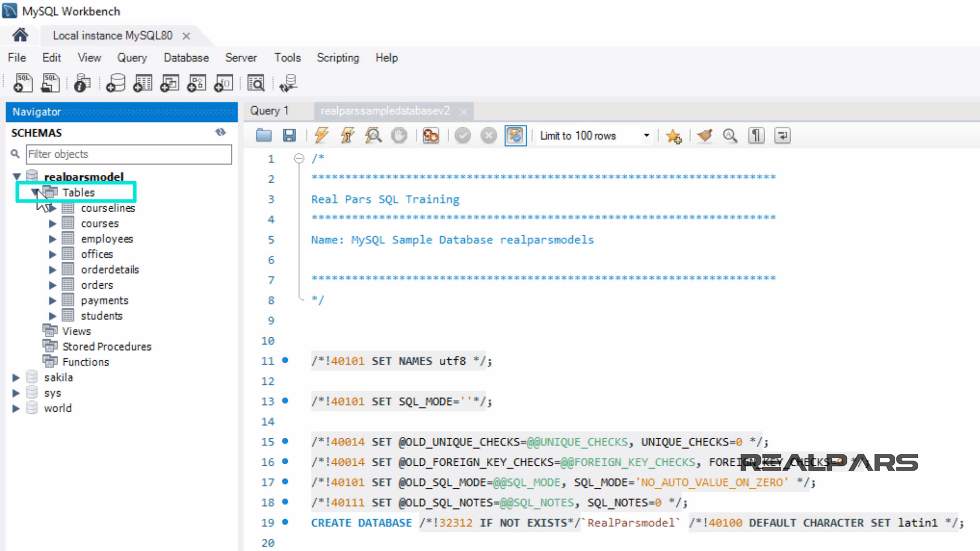Screen dimensions: 980x551
Task: Toggle invisible characters display
Action: [x=756, y=136]
